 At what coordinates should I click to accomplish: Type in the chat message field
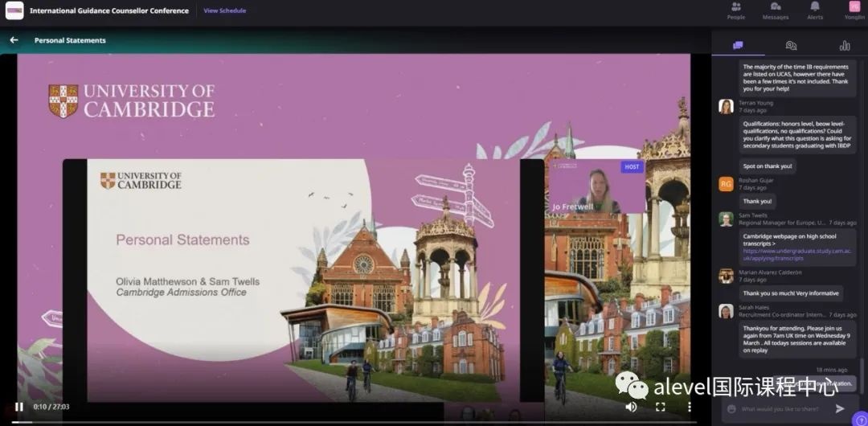coord(784,409)
